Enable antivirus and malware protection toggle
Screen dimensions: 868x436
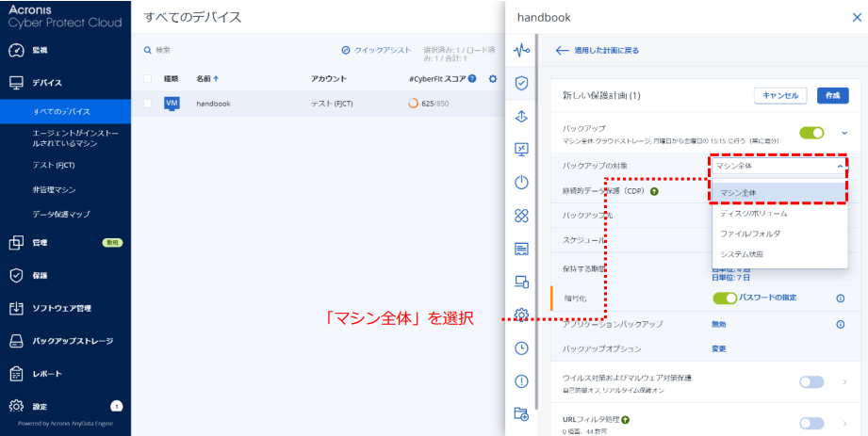(811, 381)
